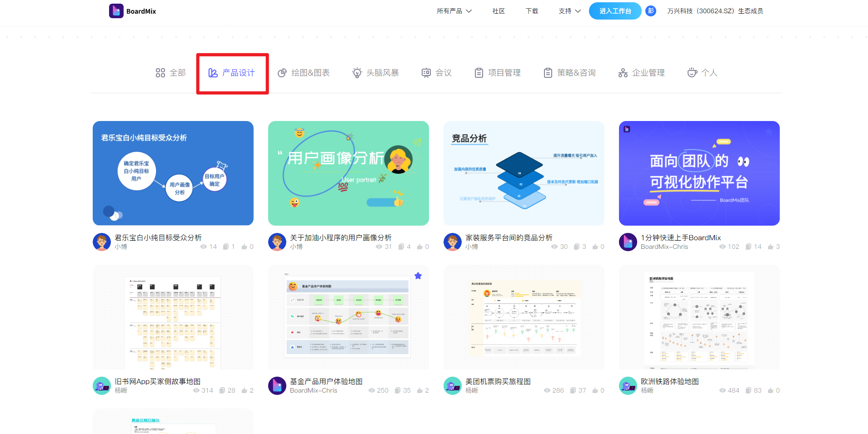Open the 万兴科技 生态成员 link
The image size is (868, 434).
pyautogui.click(x=715, y=11)
